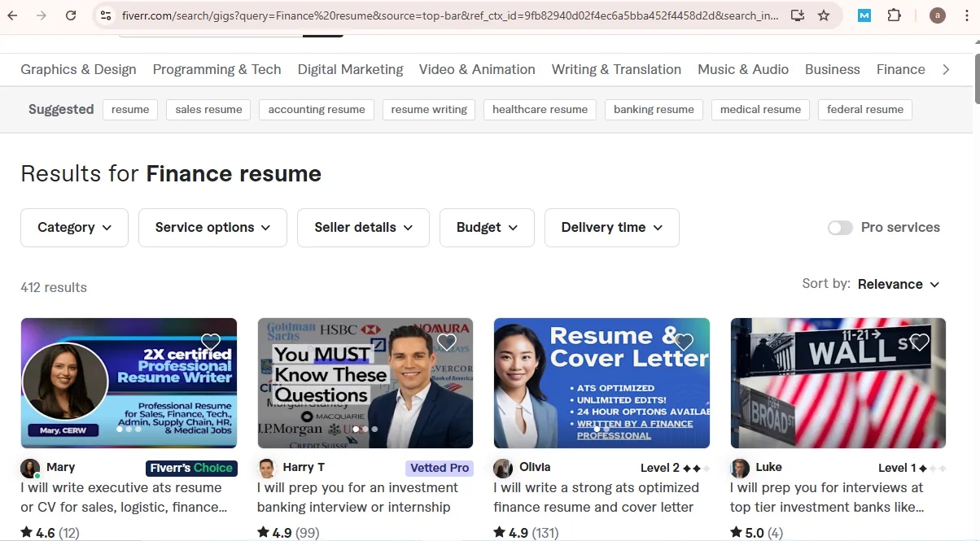
Task: View site information icon in address bar
Action: [106, 15]
